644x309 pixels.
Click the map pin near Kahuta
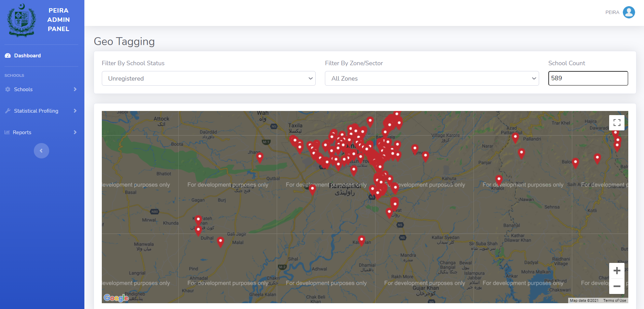click(425, 156)
